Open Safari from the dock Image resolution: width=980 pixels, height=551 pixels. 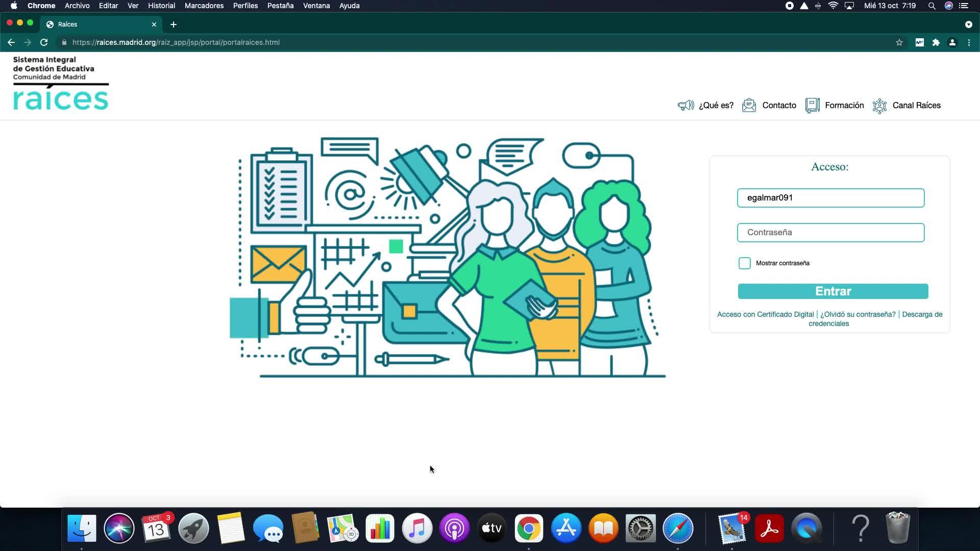point(677,528)
